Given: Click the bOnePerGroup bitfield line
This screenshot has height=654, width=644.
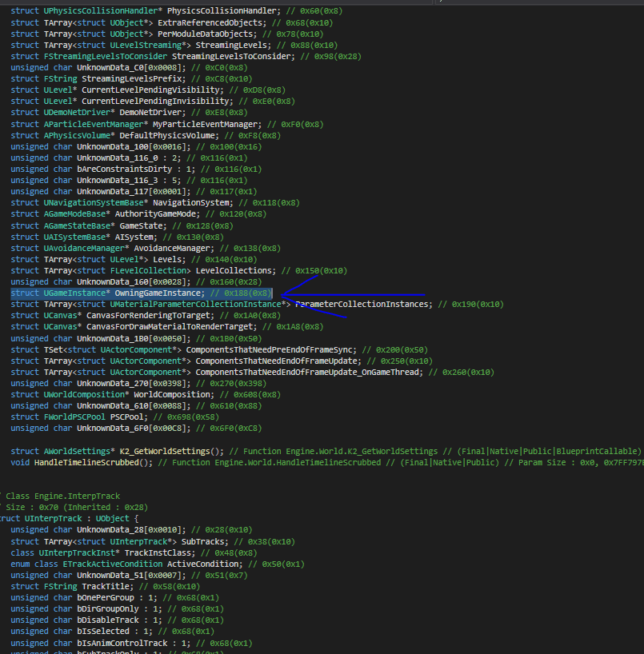Looking at the screenshot, I should click(114, 598).
